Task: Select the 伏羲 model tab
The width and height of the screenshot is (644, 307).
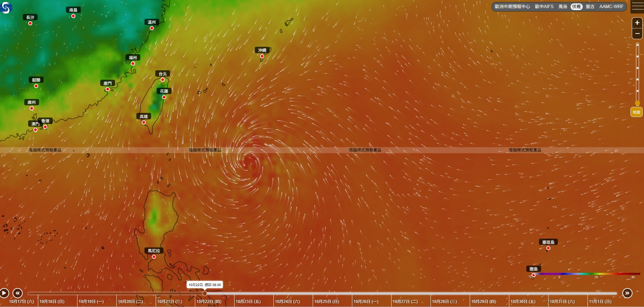Action: tap(577, 6)
